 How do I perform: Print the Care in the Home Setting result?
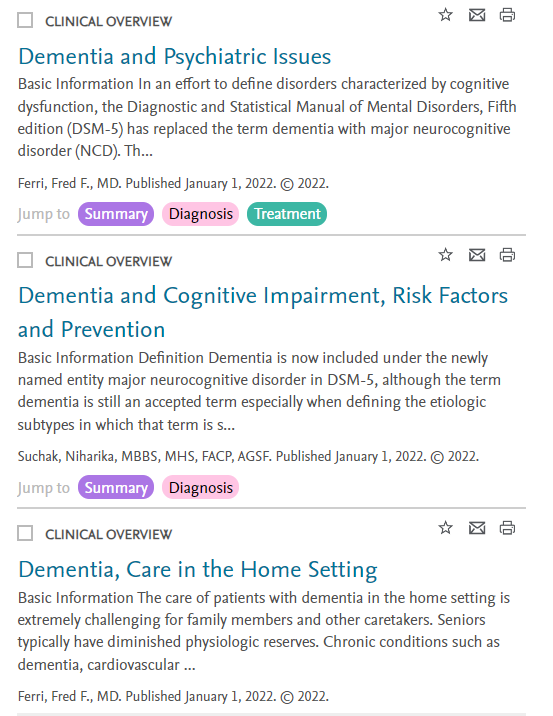click(507, 528)
